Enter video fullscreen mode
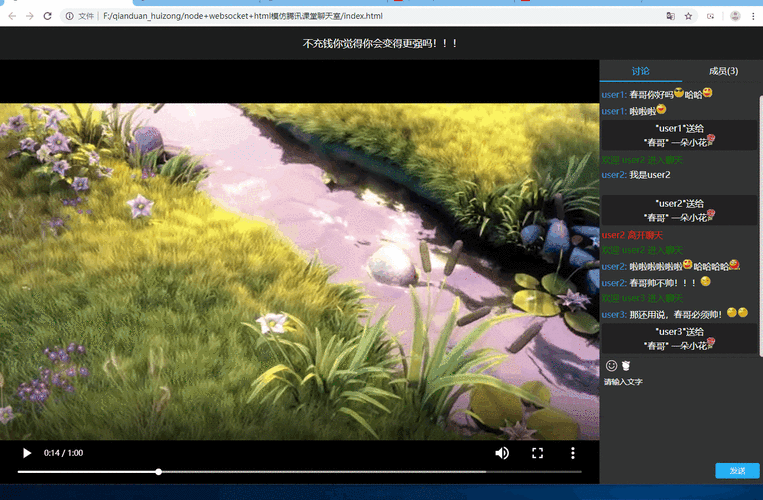This screenshot has height=500, width=763. tap(537, 453)
